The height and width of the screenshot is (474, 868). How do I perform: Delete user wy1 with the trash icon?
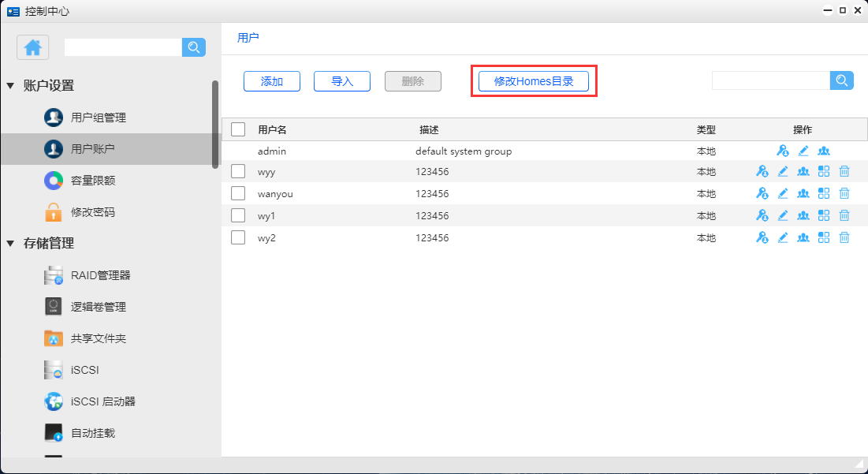pos(844,215)
